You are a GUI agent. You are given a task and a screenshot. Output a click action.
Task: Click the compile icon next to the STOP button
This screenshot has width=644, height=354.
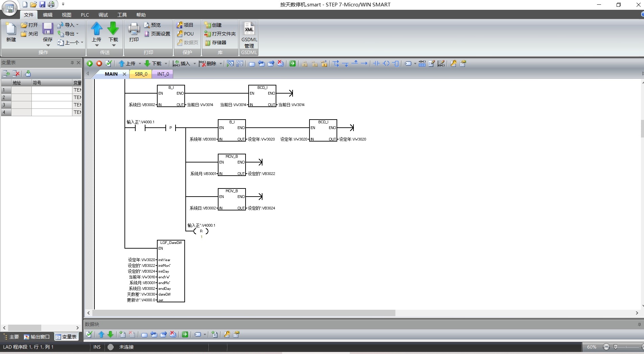(x=109, y=64)
